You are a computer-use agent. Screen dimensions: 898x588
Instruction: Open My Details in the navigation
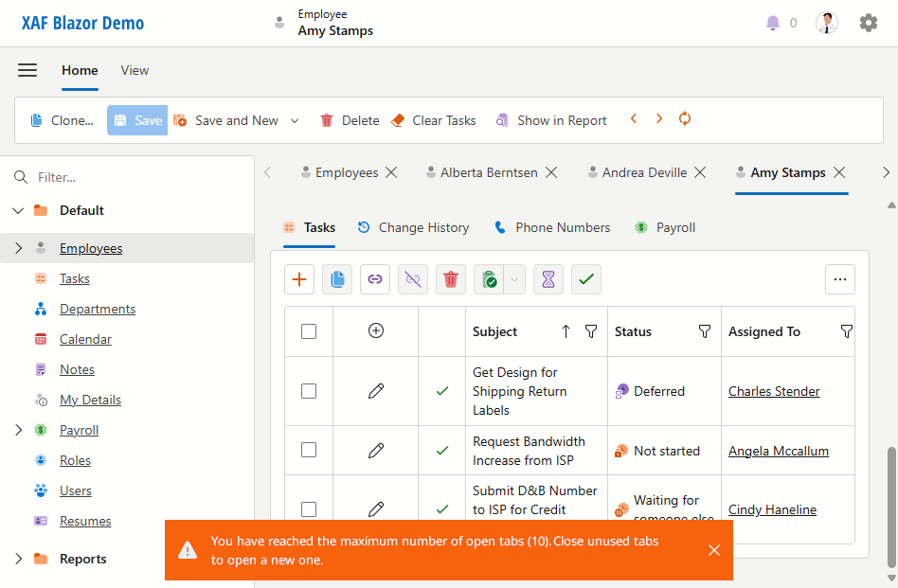point(90,401)
